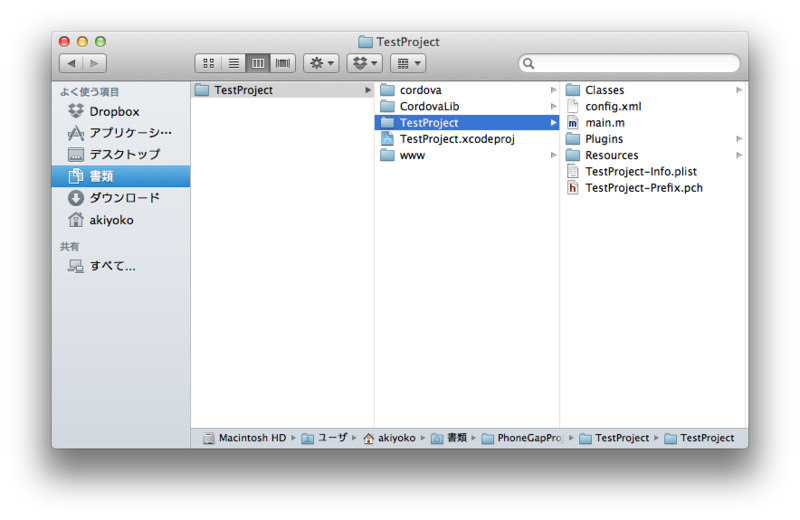Click arrow of highlighted TestProject row
Screen dimensions: 800x520
click(553, 122)
